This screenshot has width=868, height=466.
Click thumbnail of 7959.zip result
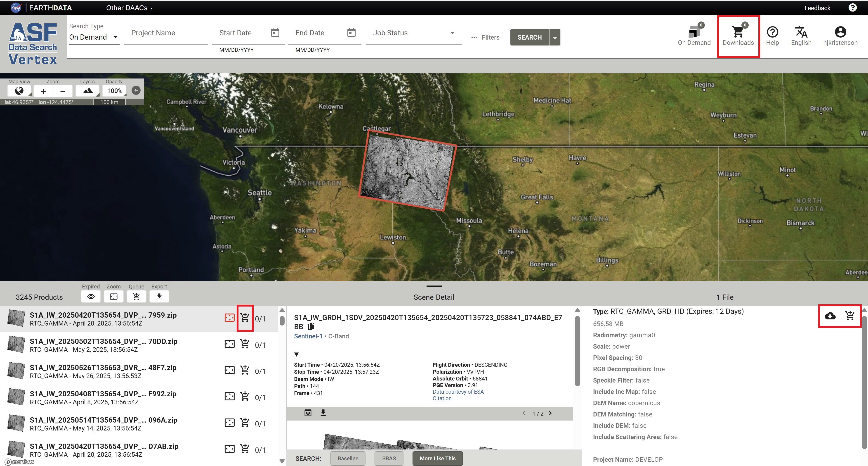16,318
